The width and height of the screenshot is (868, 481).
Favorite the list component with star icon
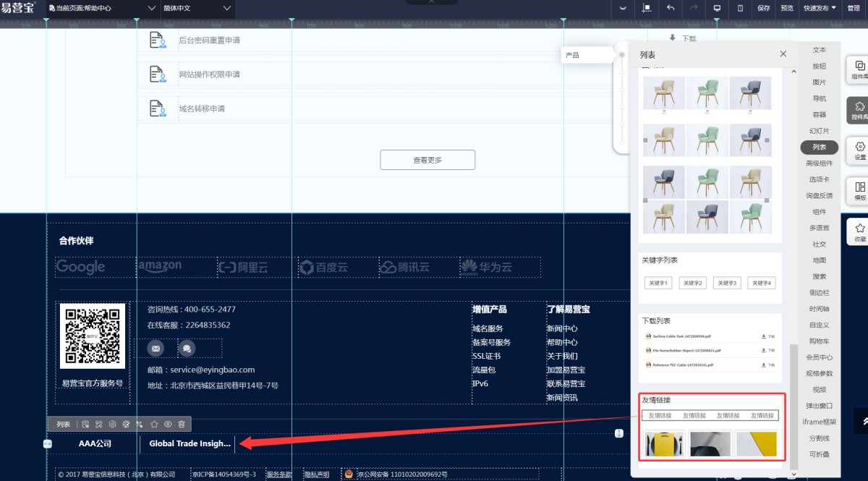[x=154, y=425]
